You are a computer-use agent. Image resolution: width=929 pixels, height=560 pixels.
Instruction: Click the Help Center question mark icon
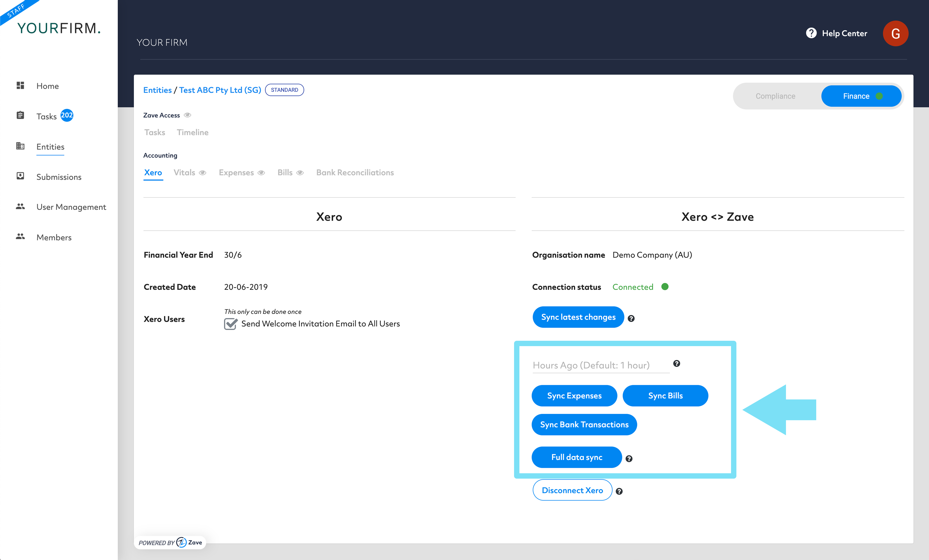point(811,33)
